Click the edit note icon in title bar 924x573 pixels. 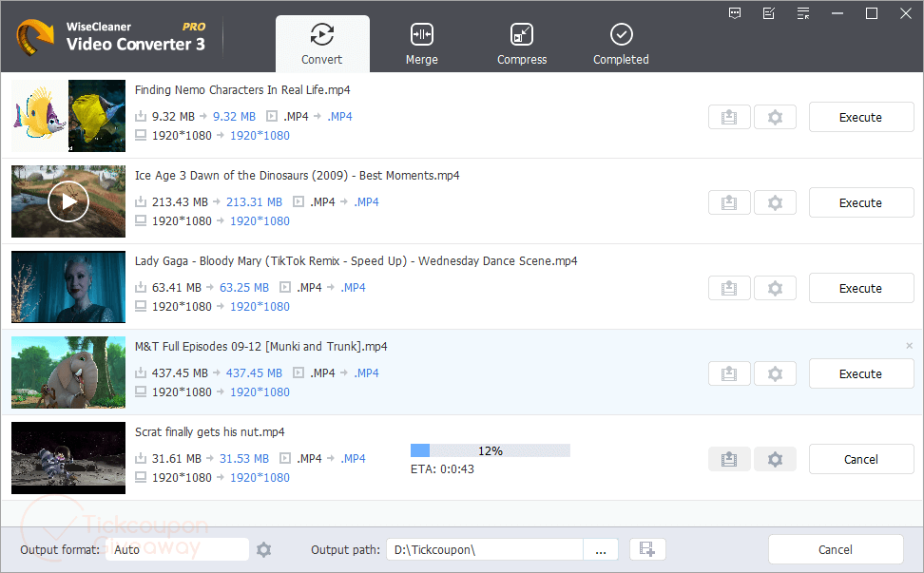click(769, 13)
